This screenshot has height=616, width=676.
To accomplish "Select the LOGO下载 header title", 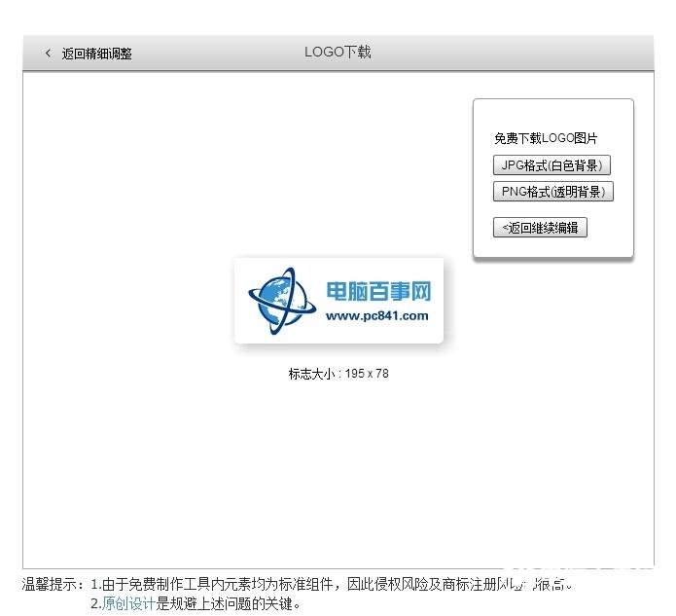I will 338,53.
